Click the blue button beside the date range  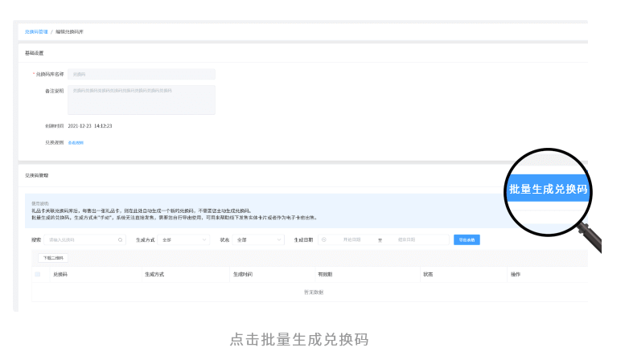(x=467, y=239)
